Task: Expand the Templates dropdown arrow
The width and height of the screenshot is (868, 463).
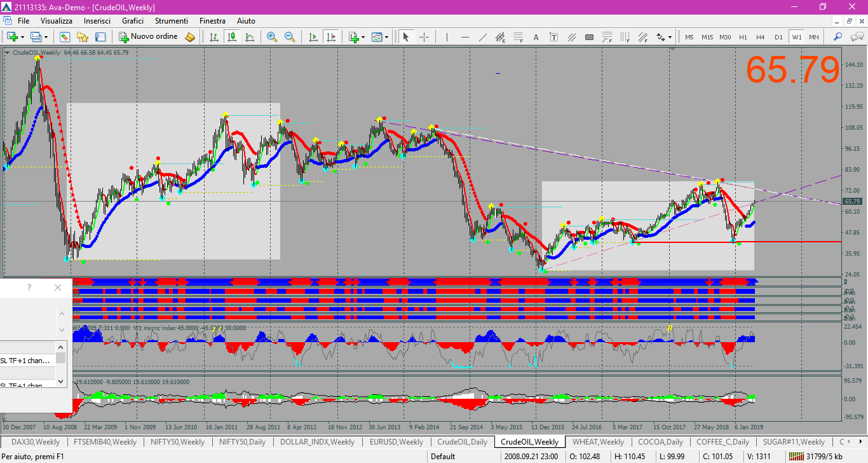Action: tap(387, 37)
